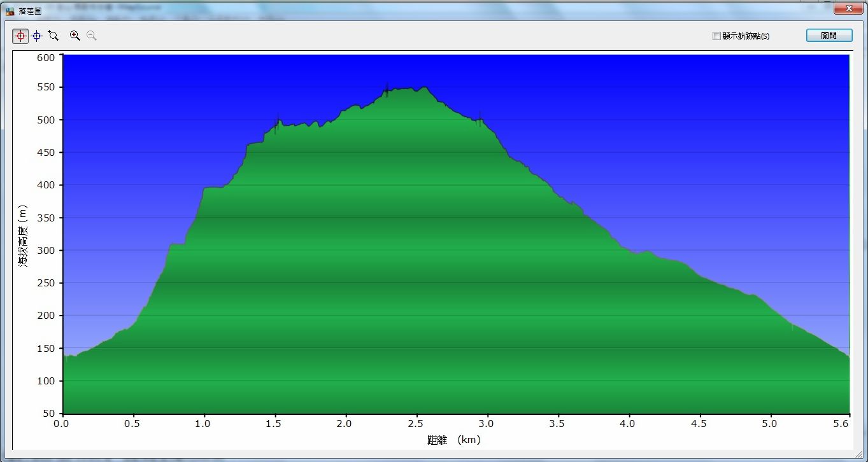The height and width of the screenshot is (462, 868).
Task: Click the 1.5 distance axis label
Action: tap(274, 423)
